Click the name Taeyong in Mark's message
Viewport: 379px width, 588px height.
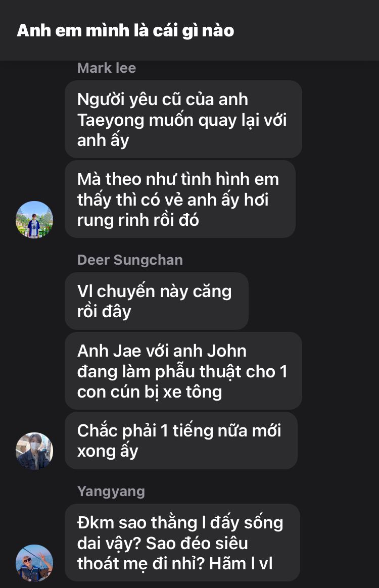[x=111, y=120]
